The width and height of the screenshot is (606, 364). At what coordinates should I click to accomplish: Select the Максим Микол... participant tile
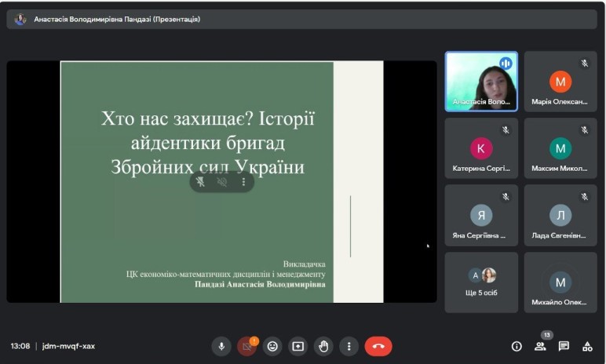(x=560, y=148)
